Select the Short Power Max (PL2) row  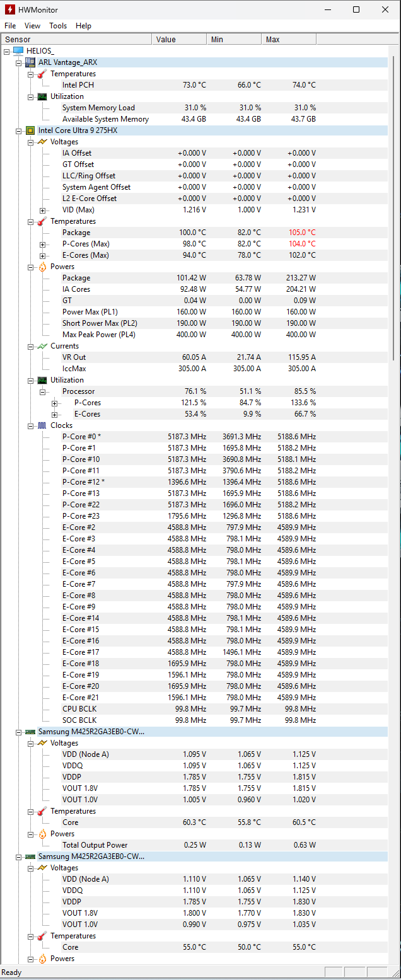(194, 323)
